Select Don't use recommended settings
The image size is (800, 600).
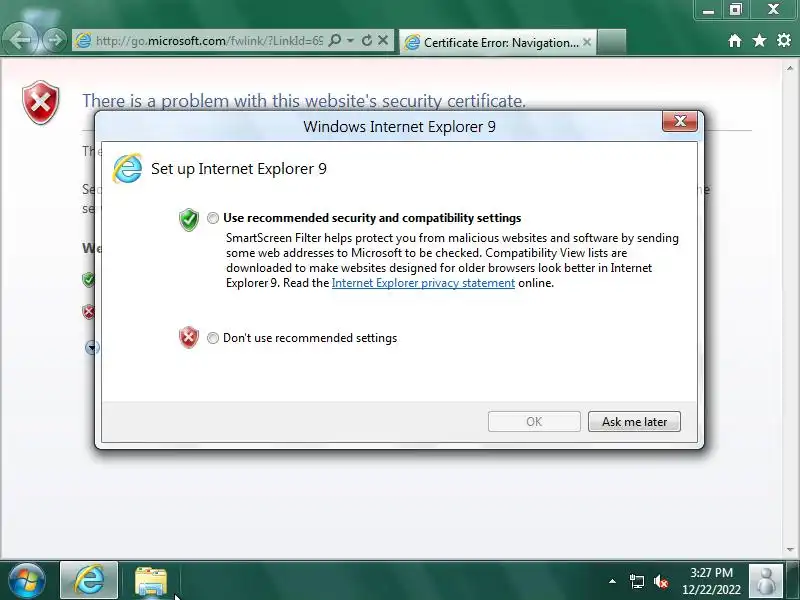(x=213, y=338)
